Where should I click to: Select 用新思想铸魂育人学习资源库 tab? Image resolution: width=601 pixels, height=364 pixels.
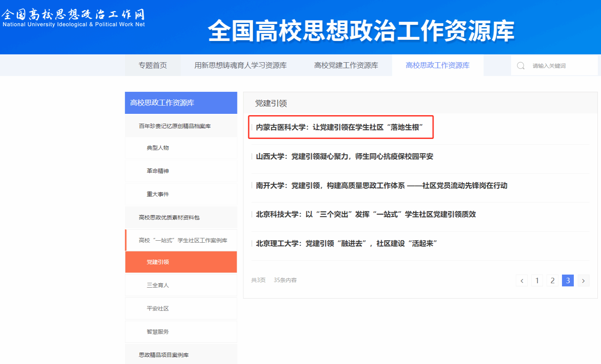[240, 65]
